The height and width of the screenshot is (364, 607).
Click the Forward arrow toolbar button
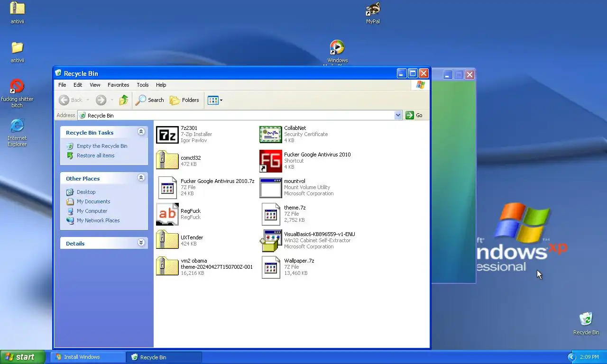(101, 100)
